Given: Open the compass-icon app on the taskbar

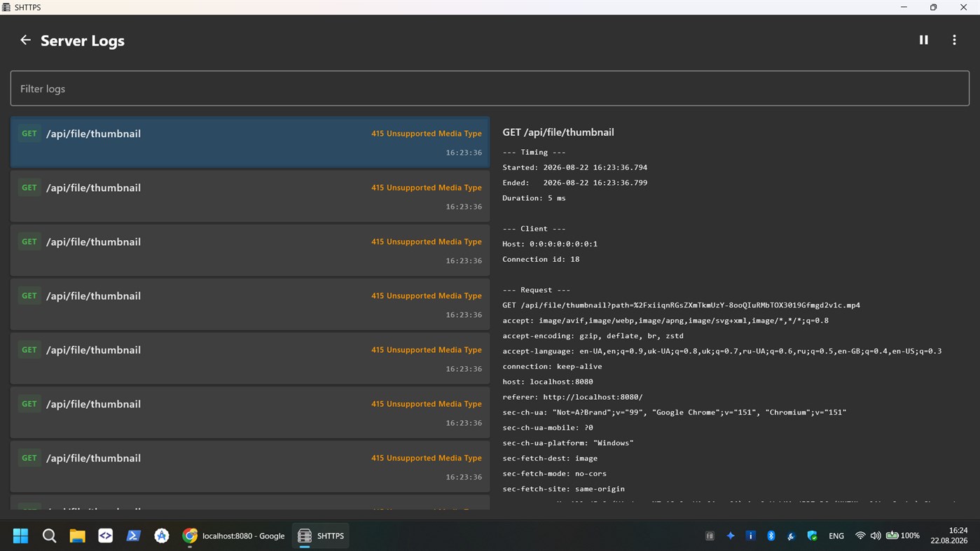Looking at the screenshot, I should (x=162, y=536).
